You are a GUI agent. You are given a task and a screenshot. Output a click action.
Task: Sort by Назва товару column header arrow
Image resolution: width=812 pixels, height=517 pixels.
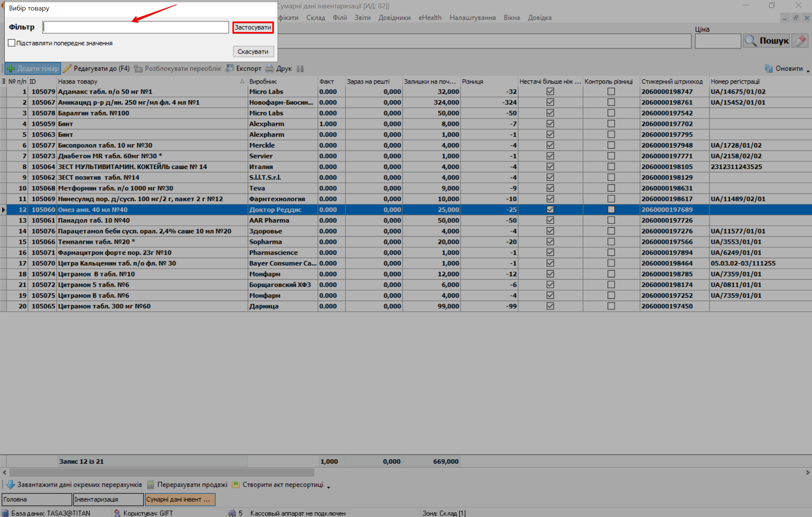[x=242, y=81]
